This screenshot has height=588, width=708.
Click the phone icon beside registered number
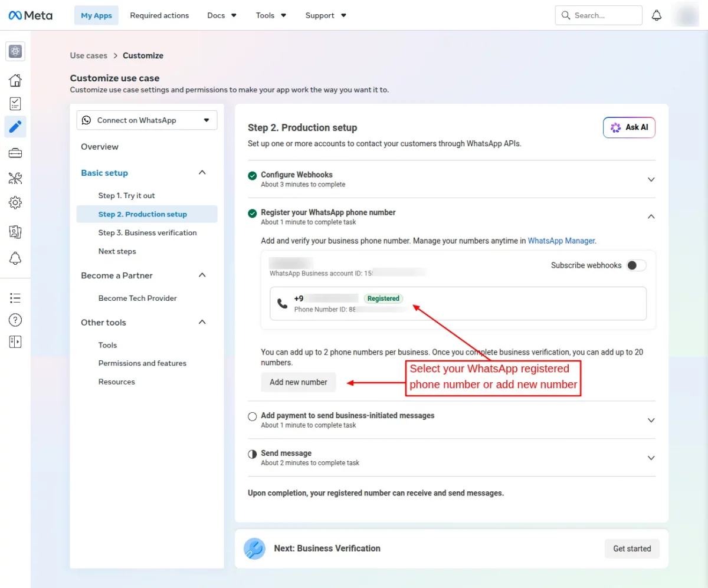[x=282, y=303]
